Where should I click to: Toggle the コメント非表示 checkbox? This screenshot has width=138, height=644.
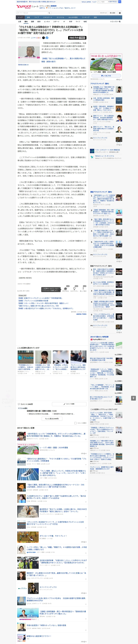pyautogui.click(x=75, y=423)
